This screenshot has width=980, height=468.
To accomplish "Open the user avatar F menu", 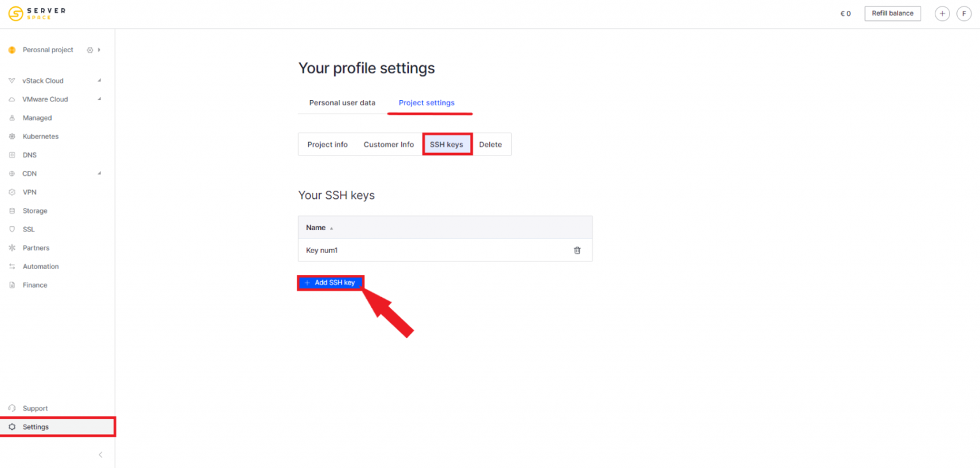I will coord(963,14).
